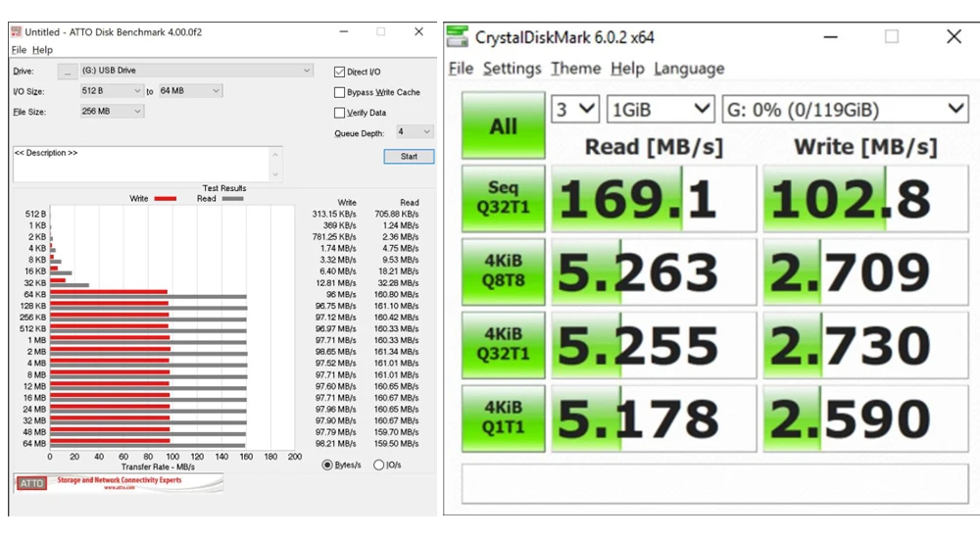Click the 705.88 KB/s read value
The width and height of the screenshot is (980, 539).
(x=396, y=214)
